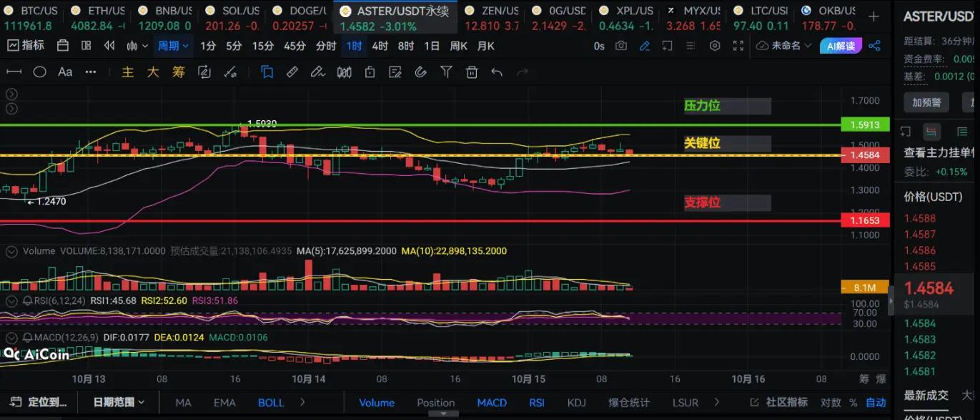Click the filter funnel icon

point(446,72)
